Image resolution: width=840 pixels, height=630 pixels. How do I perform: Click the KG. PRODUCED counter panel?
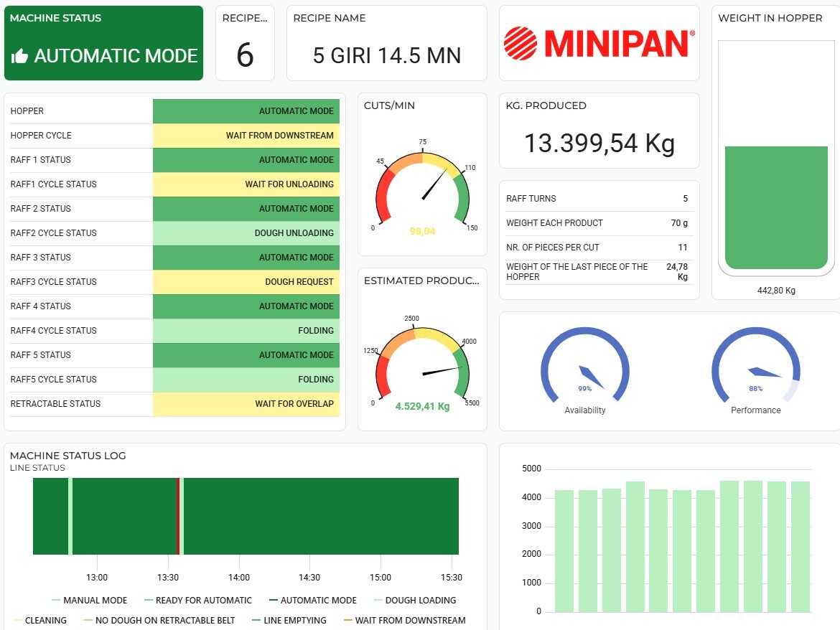[599, 129]
